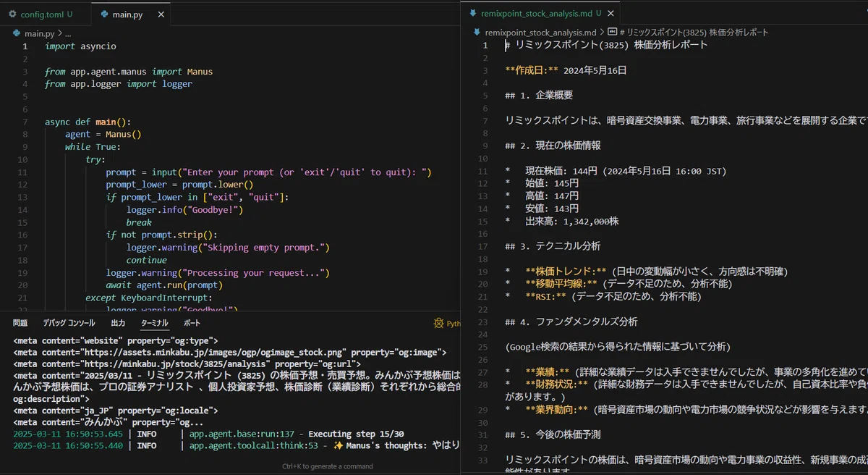
Task: Click the 作成日 2024年5月16日 line
Action: (x=566, y=70)
